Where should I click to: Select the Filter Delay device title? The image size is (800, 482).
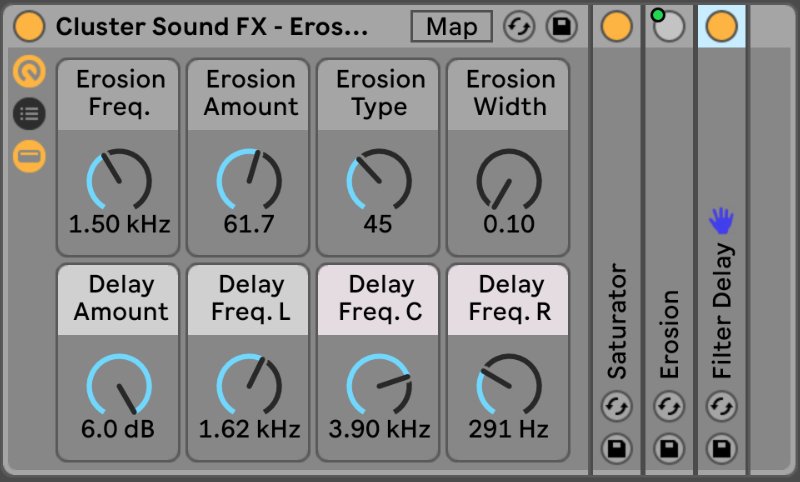click(721, 311)
